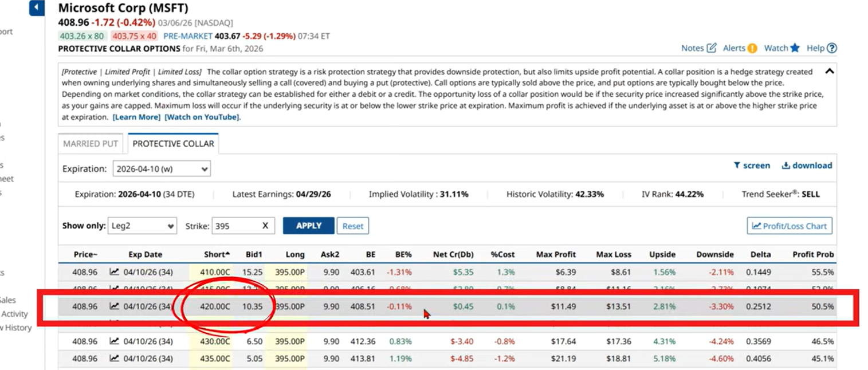This screenshot has height=370, width=868.
Task: Collapse the sidebar with the blue arrow icon
Action: 36,8
